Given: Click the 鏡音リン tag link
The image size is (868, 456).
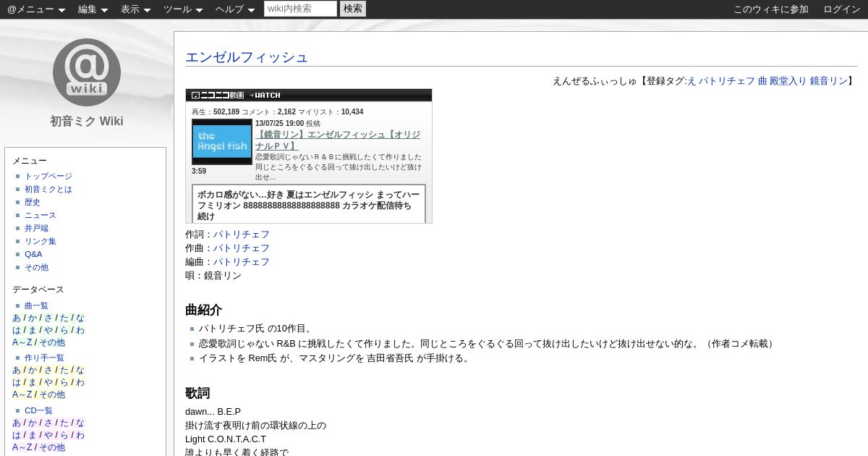Looking at the screenshot, I should click(x=829, y=81).
